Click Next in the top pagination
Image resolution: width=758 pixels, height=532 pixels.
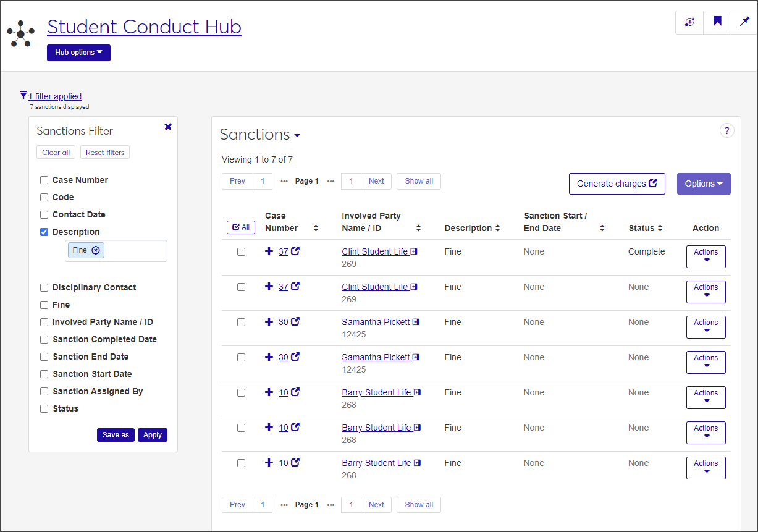point(376,181)
